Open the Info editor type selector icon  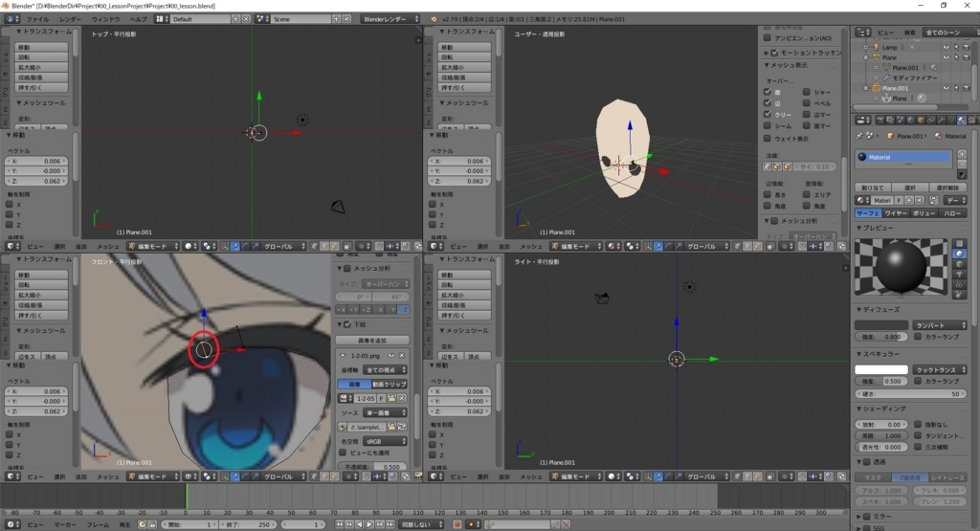coord(11,19)
